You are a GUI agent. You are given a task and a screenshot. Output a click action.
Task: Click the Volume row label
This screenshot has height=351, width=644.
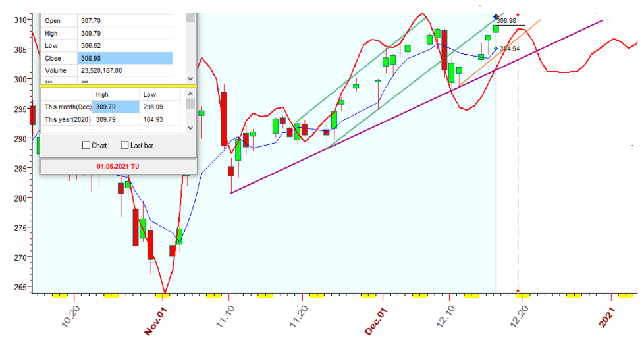pos(55,70)
